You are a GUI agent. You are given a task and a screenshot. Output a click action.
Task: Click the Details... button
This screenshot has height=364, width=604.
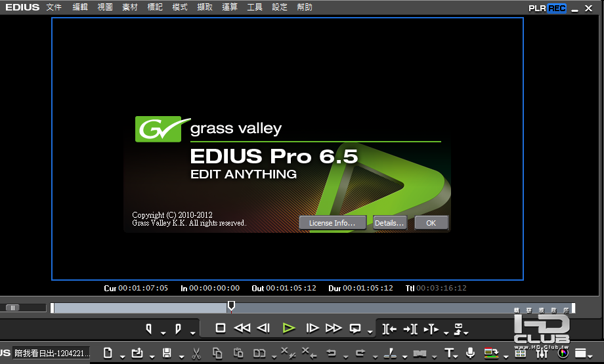[390, 223]
